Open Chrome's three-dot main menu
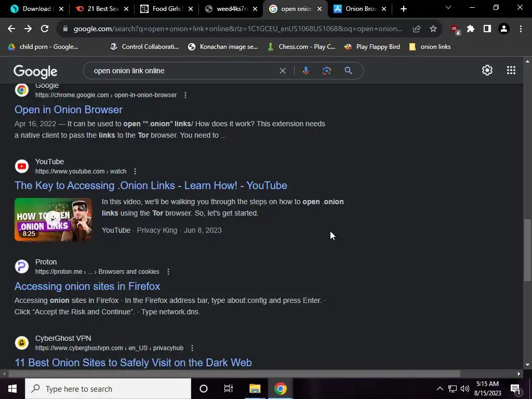This screenshot has width=532, height=399. point(521,29)
